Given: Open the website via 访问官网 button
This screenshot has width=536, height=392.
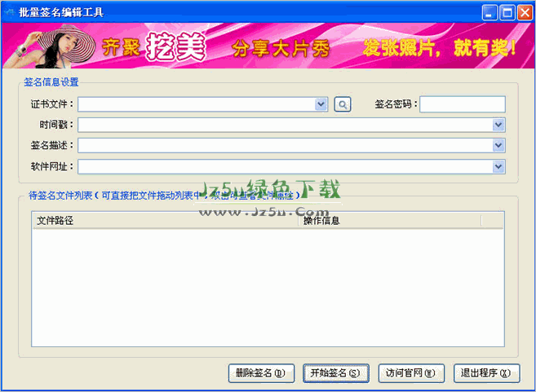Looking at the screenshot, I should [x=411, y=373].
